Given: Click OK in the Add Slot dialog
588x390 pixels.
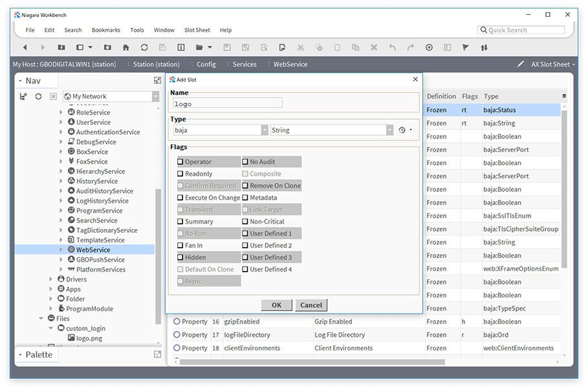Looking at the screenshot, I should (x=276, y=305).
